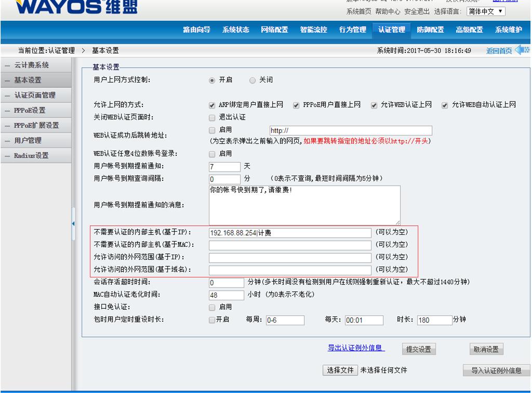Open PPPoE设置 in the sidebar
Image resolution: width=532 pixels, height=393 pixels.
point(30,110)
